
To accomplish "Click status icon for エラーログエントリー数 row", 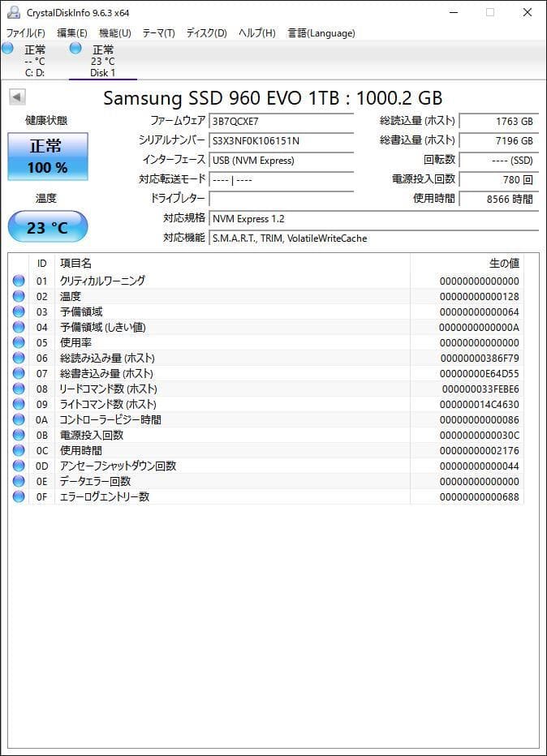I will click(x=19, y=496).
